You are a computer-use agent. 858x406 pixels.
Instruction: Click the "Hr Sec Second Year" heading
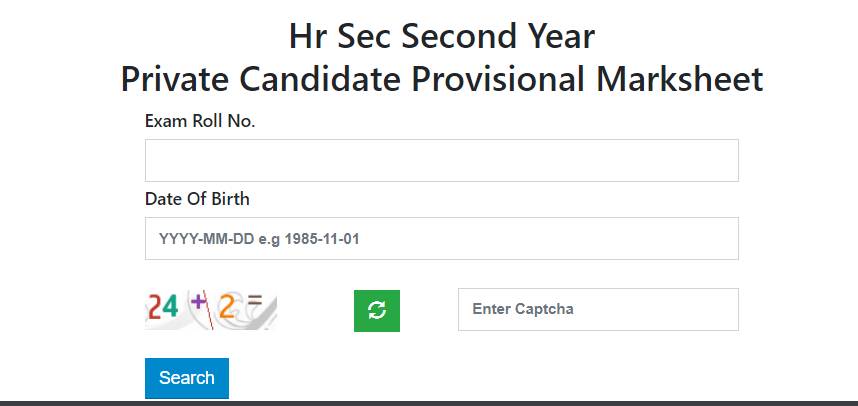pos(442,36)
